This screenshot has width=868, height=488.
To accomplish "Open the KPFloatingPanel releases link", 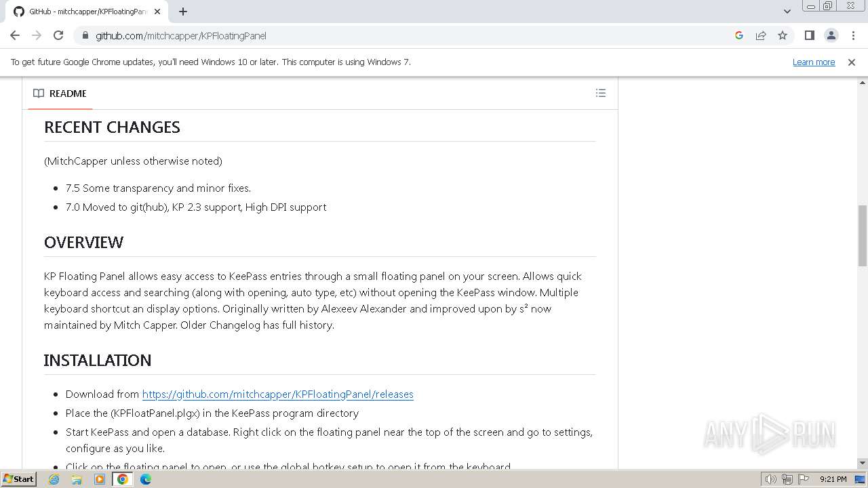I will point(277,394).
